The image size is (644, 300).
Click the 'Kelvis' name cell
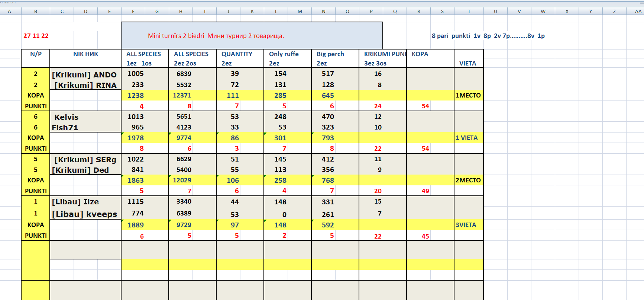(85, 117)
